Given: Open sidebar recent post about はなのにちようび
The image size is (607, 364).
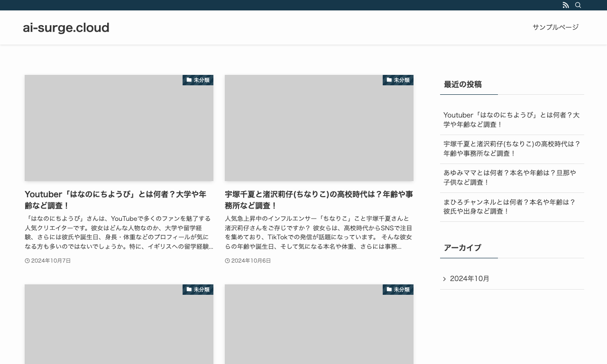Looking at the screenshot, I should click(512, 120).
